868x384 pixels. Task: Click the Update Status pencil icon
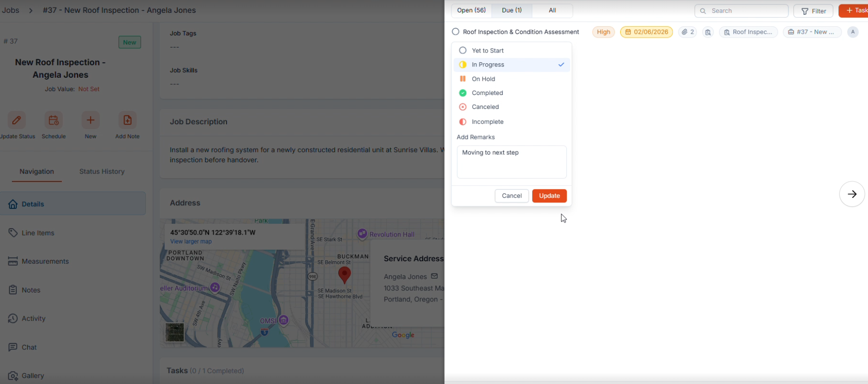tap(16, 120)
